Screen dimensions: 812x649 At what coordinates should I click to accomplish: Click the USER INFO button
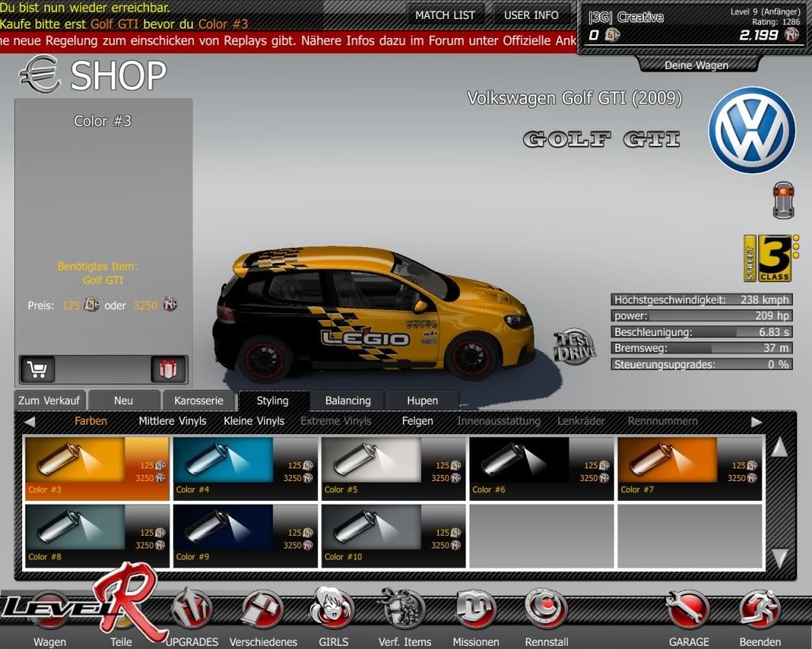coord(530,15)
